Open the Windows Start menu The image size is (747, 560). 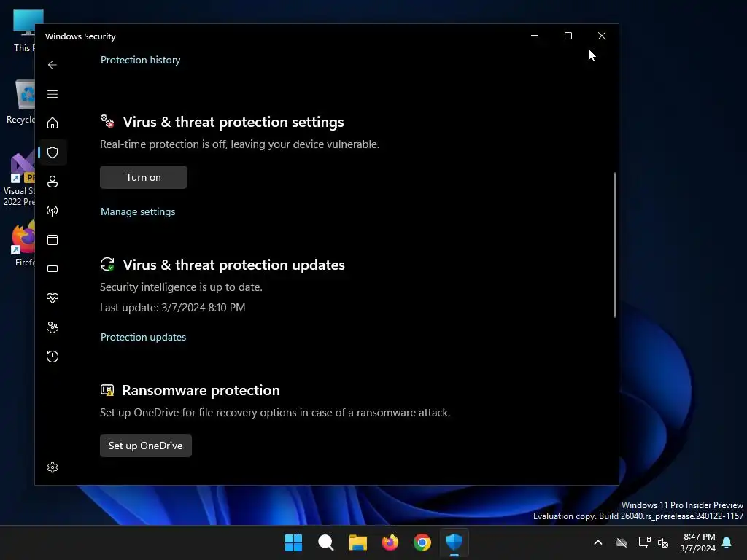293,542
